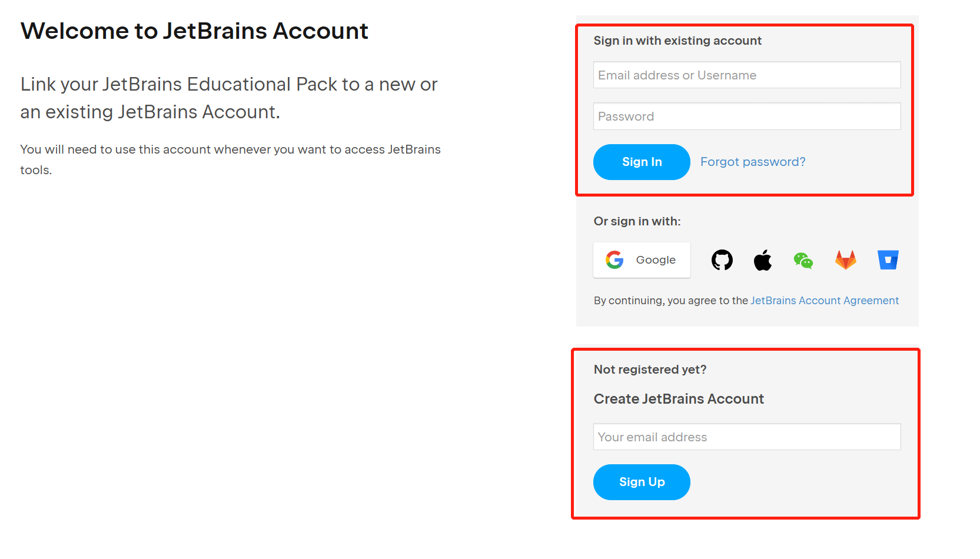
Task: Focus the Email address or Username field
Action: pos(746,75)
